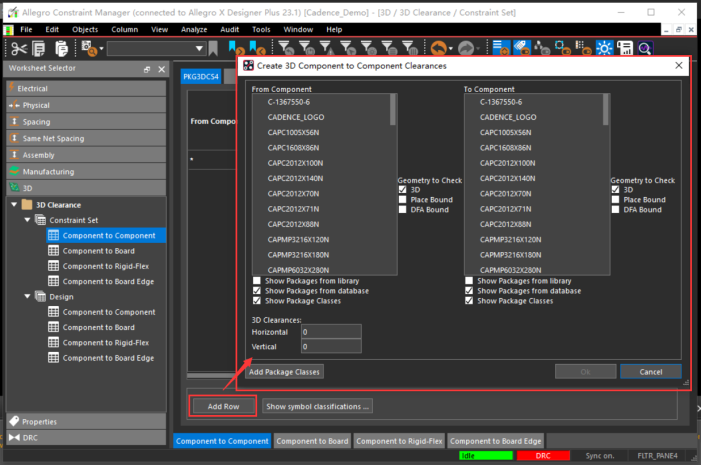Enable From Component DFA Bound checkbox
This screenshot has width=701, height=465.
pyautogui.click(x=402, y=209)
